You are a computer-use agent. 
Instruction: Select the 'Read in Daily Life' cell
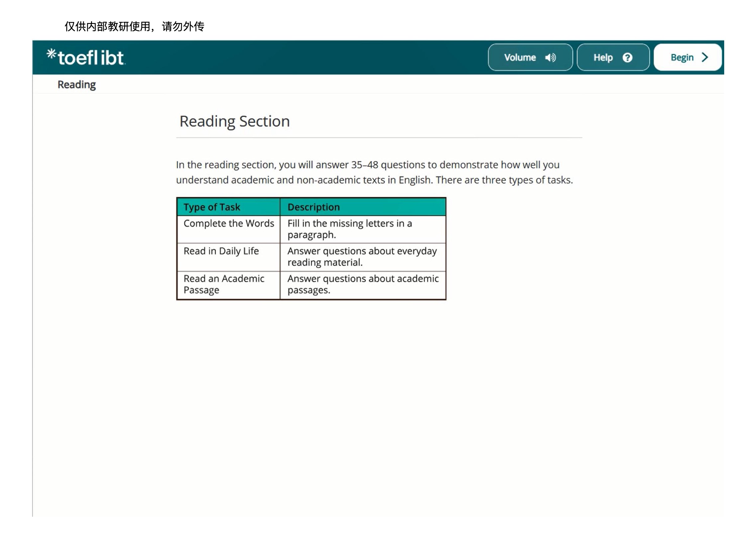point(228,257)
